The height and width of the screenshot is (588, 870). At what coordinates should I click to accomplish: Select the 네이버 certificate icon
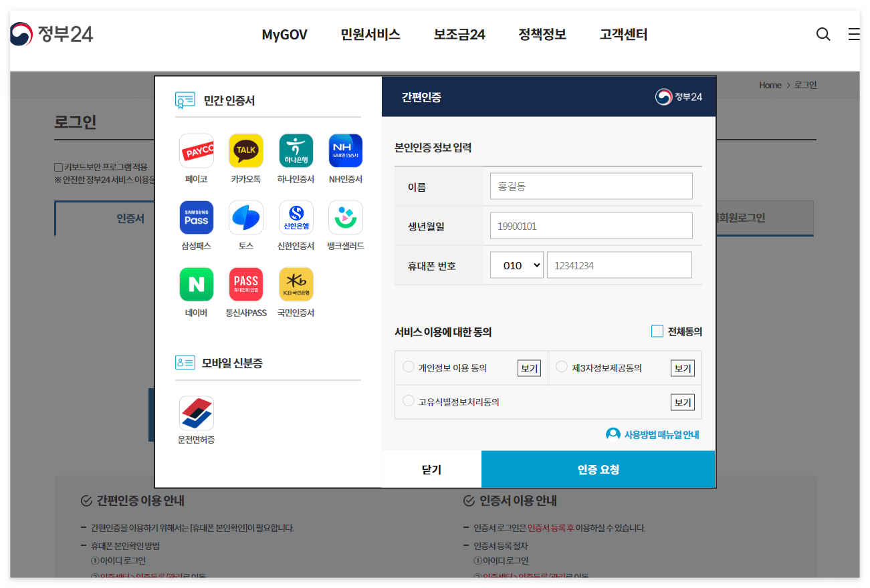pos(197,284)
